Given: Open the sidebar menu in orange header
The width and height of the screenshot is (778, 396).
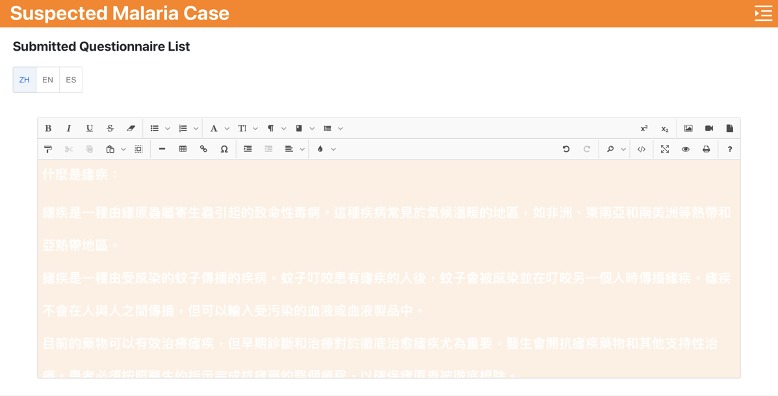Looking at the screenshot, I should [763, 13].
